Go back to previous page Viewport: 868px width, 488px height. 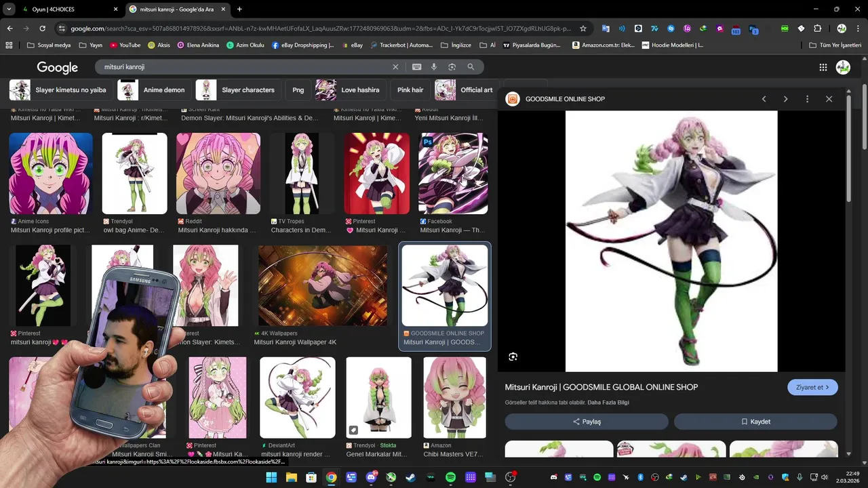tap(9, 28)
